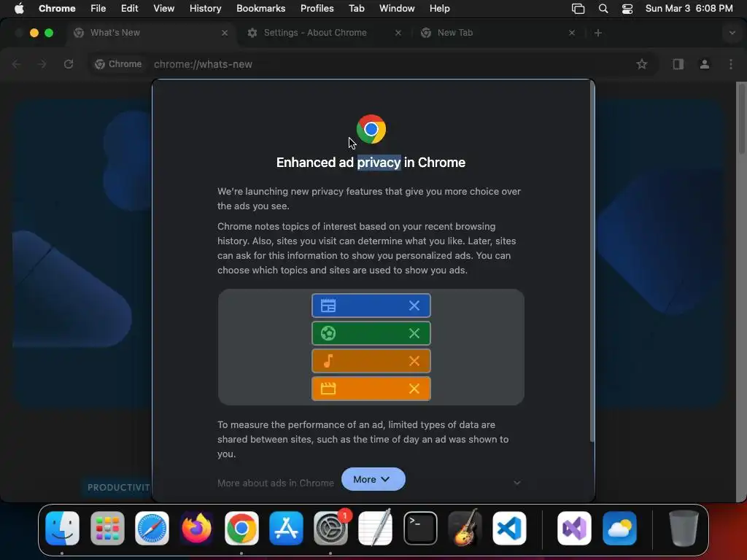The image size is (747, 560).
Task: Open TextEdit from the Dock
Action: click(x=376, y=528)
